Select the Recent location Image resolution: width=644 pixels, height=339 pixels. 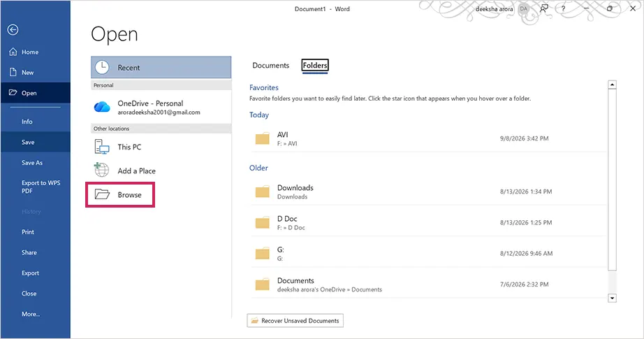[161, 67]
